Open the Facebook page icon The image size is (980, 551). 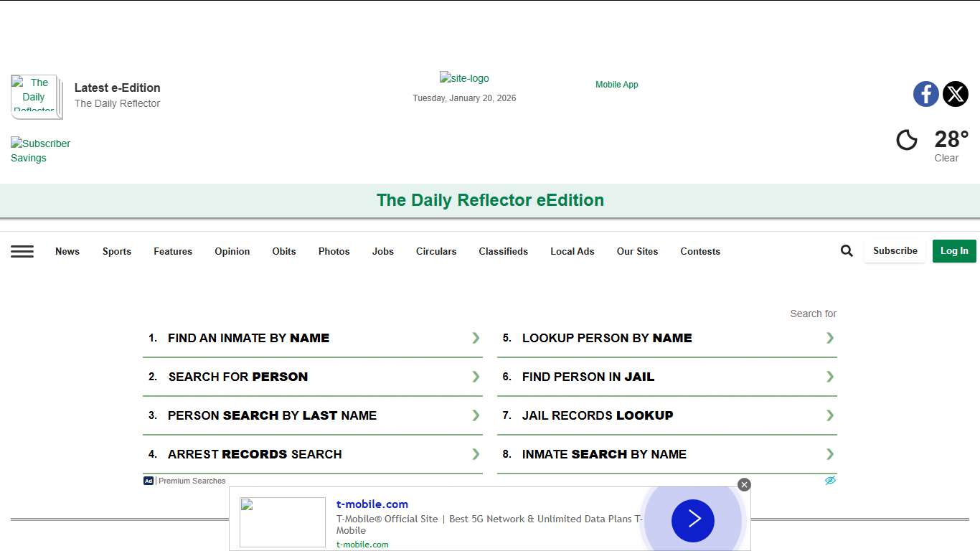(x=925, y=94)
